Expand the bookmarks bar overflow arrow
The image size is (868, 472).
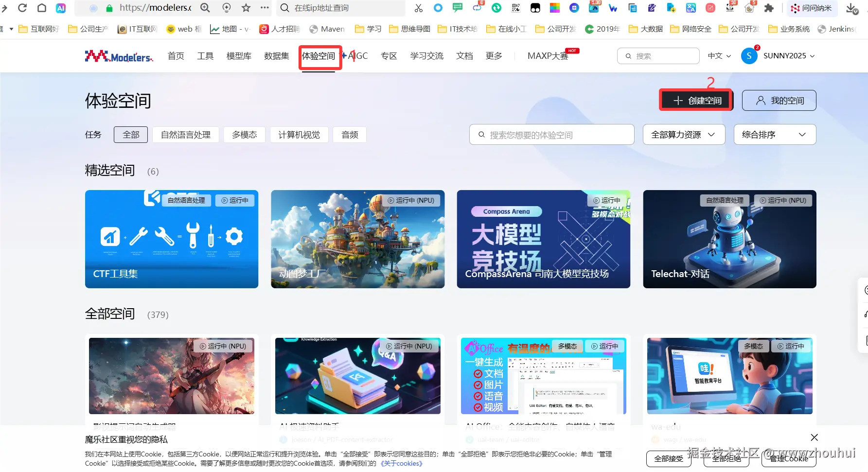[x=11, y=29]
